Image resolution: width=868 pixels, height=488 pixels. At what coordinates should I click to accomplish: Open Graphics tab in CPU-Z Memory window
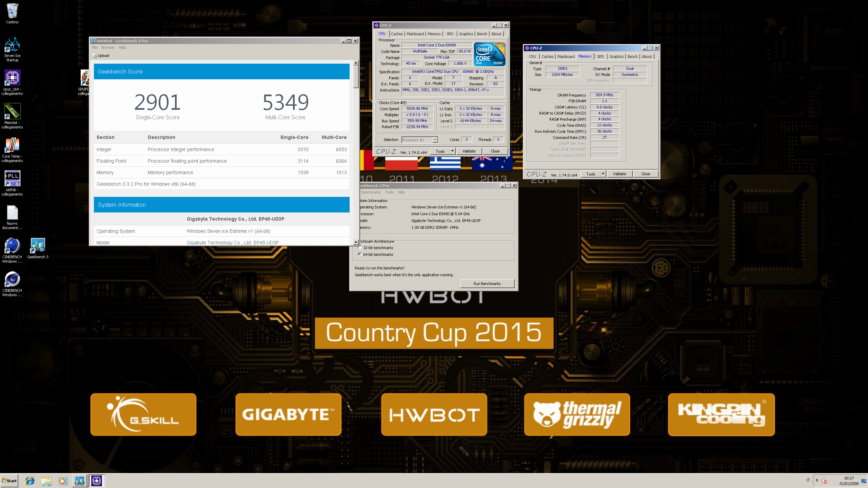coord(616,57)
